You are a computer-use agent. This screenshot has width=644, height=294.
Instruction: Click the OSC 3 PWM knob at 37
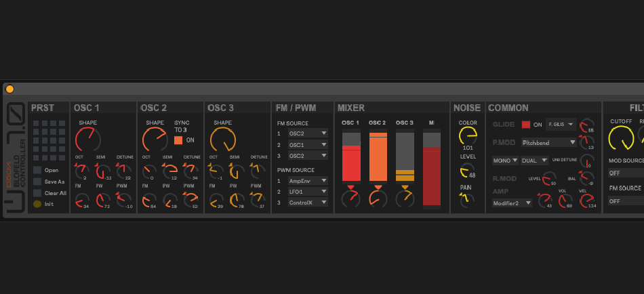coord(258,200)
